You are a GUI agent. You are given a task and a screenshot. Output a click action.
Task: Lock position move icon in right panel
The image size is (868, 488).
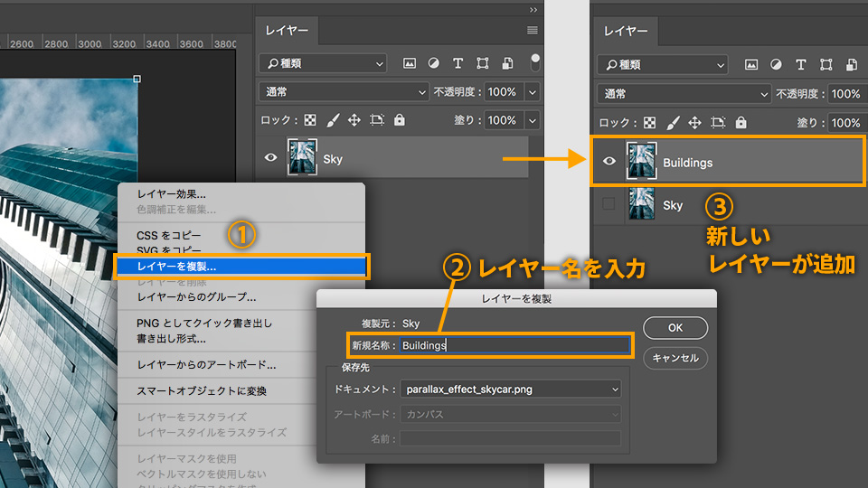coord(694,122)
